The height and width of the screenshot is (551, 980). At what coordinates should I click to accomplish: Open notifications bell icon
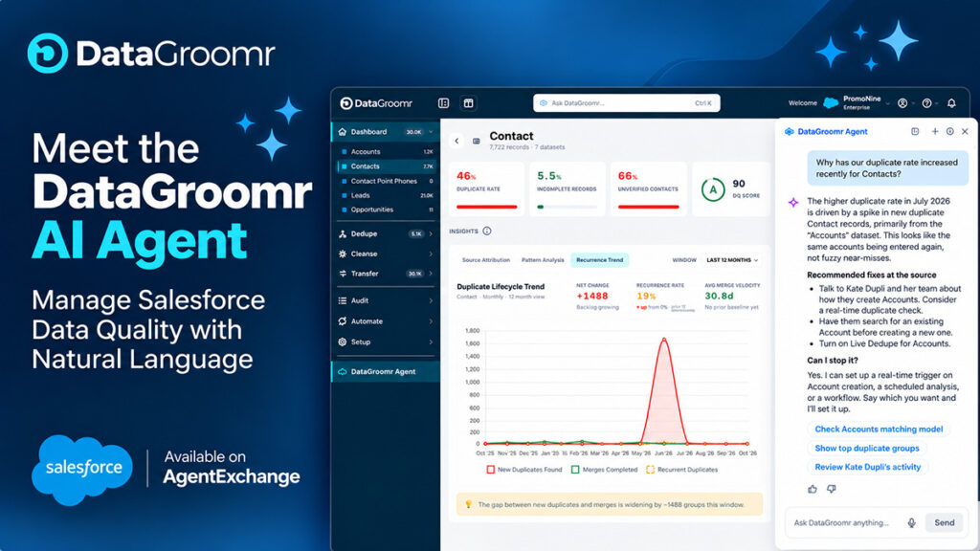pyautogui.click(x=951, y=103)
